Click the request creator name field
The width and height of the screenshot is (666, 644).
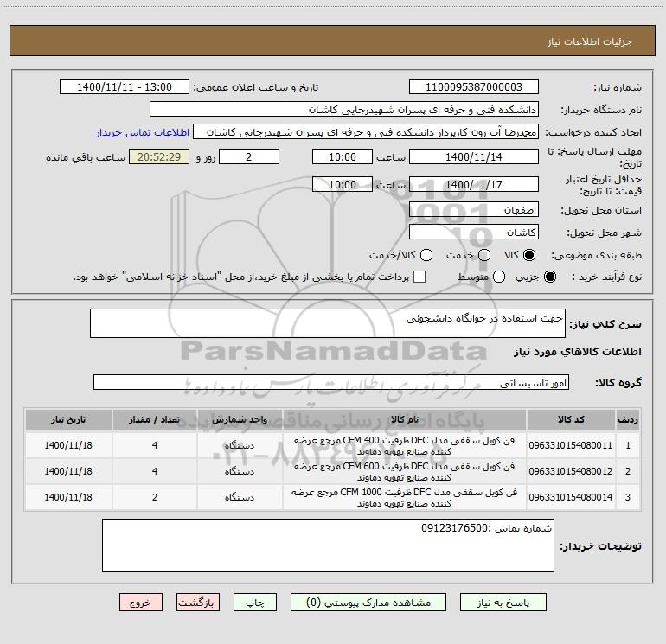[366, 132]
